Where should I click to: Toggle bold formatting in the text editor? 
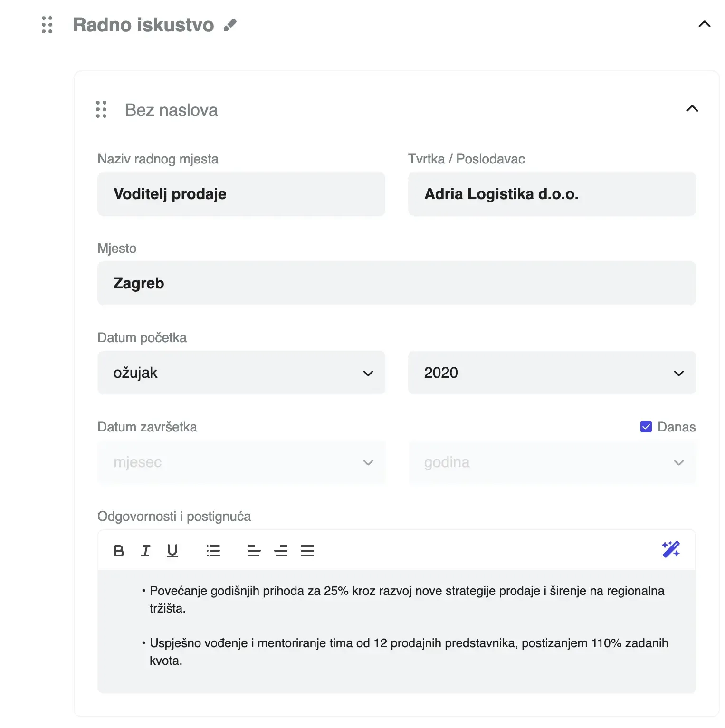pos(119,550)
